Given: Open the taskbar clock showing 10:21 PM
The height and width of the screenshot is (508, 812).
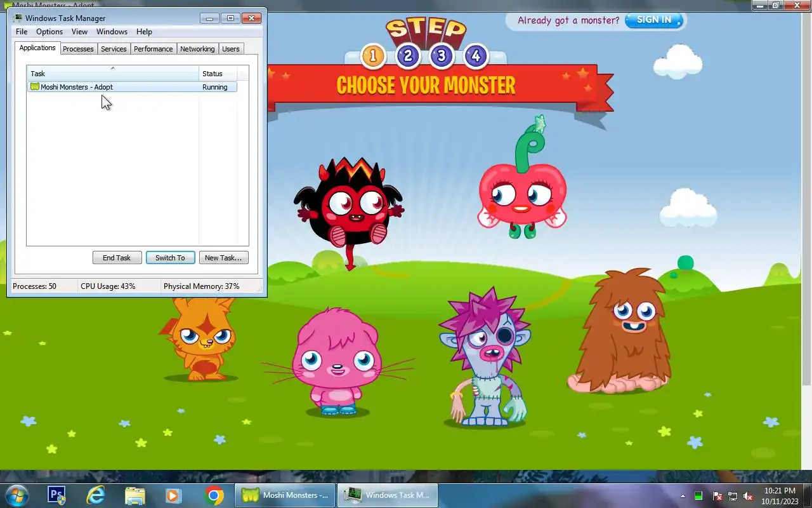Looking at the screenshot, I should pyautogui.click(x=780, y=496).
